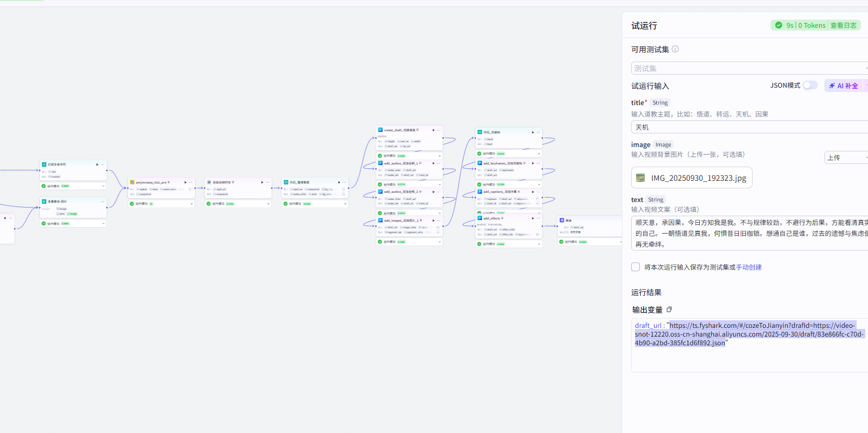
Task: Run the 代码_整理数据 node play icon
Action: tap(339, 182)
